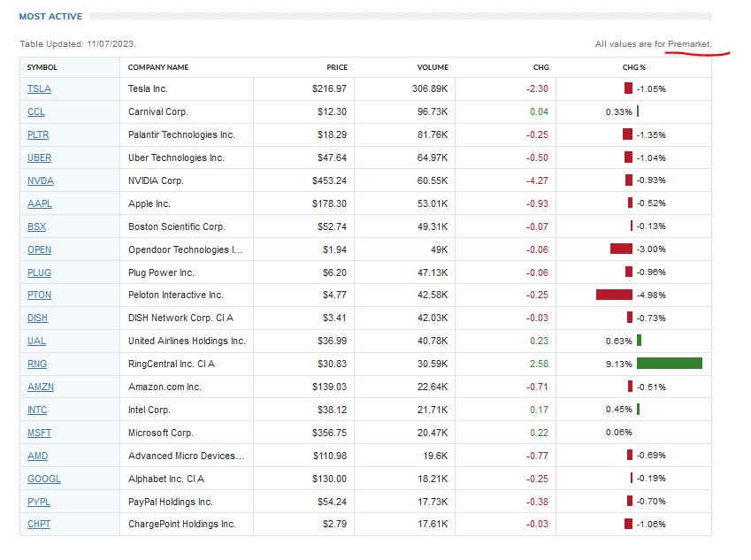Open the PTON symbol link

pos(38,295)
